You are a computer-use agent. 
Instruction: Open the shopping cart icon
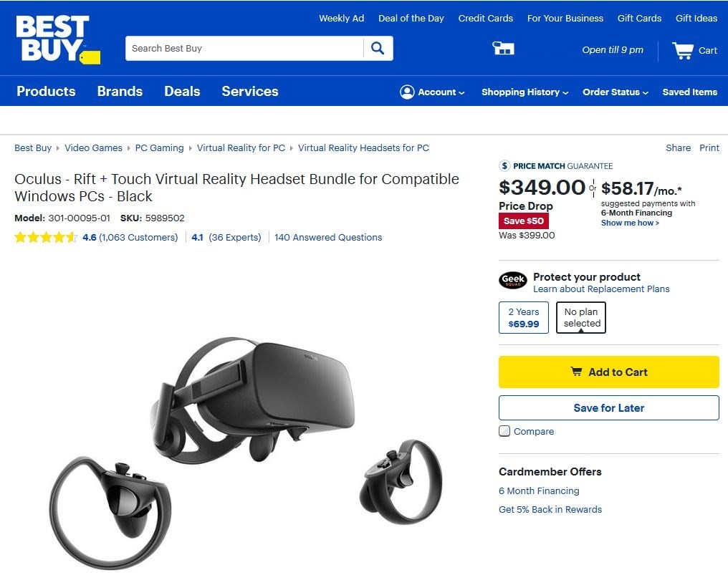point(683,50)
